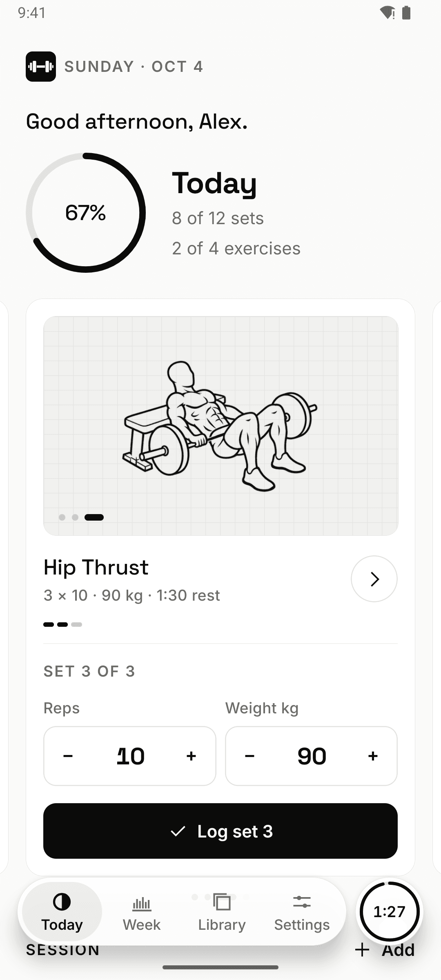Image resolution: width=441 pixels, height=980 pixels.
Task: Tap the wifi status icon
Action: coord(387,13)
